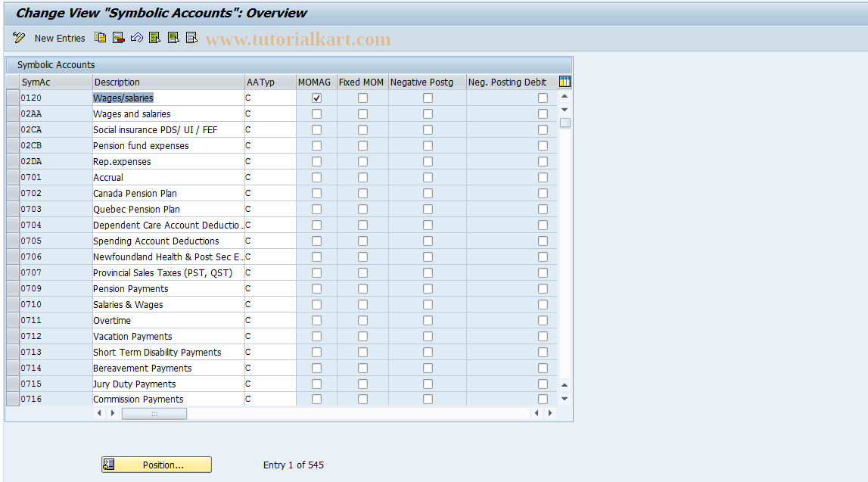Image resolution: width=868 pixels, height=482 pixels.
Task: Click the New Entries button
Action: (60, 38)
